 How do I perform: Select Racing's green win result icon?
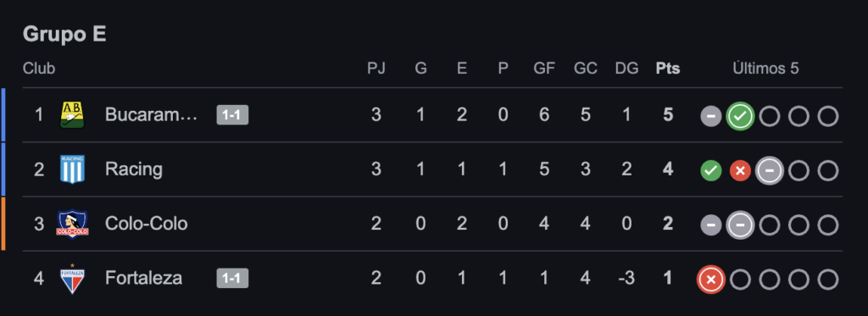(711, 171)
